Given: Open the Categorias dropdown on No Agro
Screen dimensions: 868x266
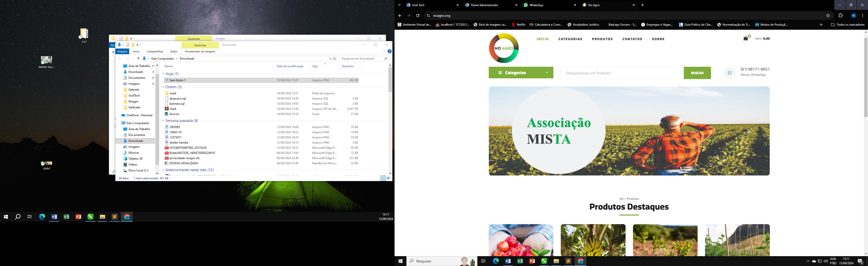Looking at the screenshot, I should (x=521, y=73).
